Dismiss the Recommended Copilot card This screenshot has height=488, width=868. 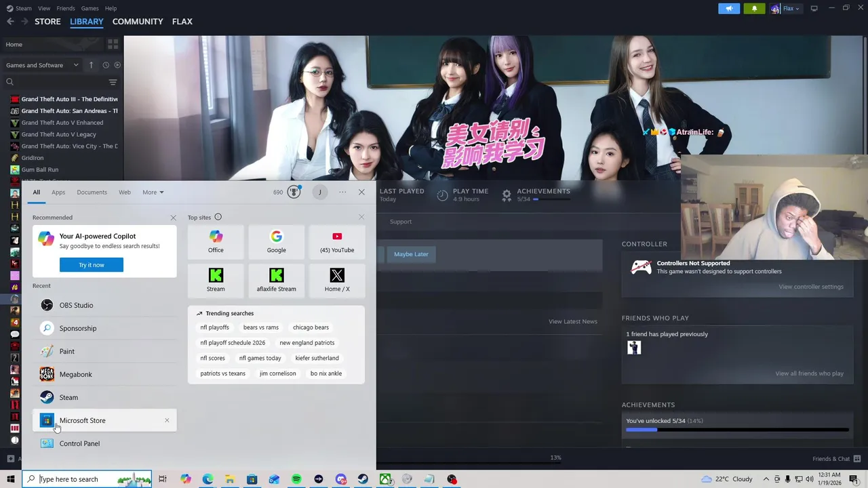tap(173, 218)
